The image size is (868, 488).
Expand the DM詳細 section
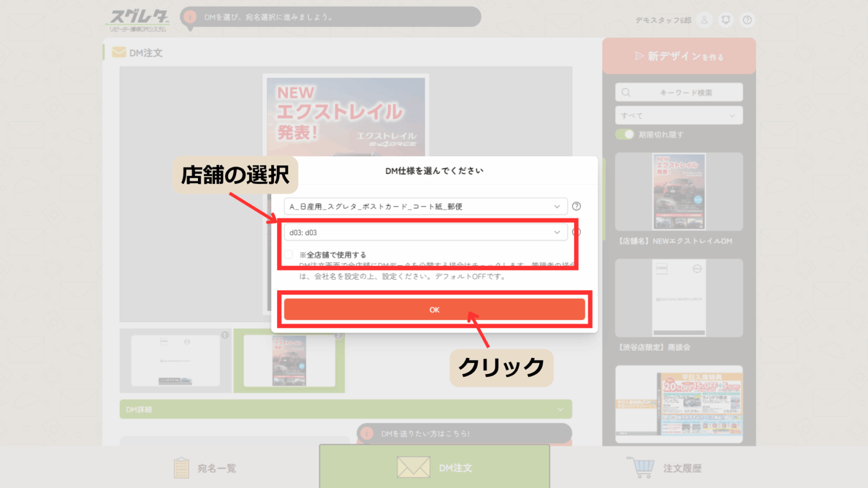[346, 409]
